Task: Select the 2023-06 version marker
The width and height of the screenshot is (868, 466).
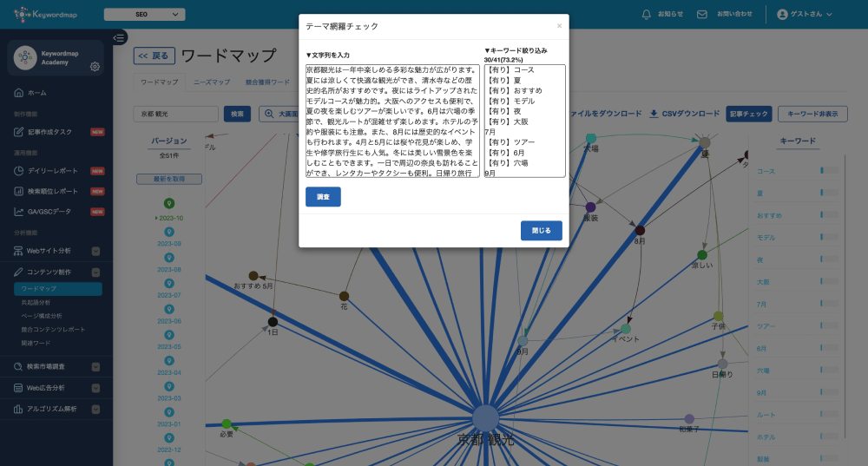Action: click(x=169, y=310)
